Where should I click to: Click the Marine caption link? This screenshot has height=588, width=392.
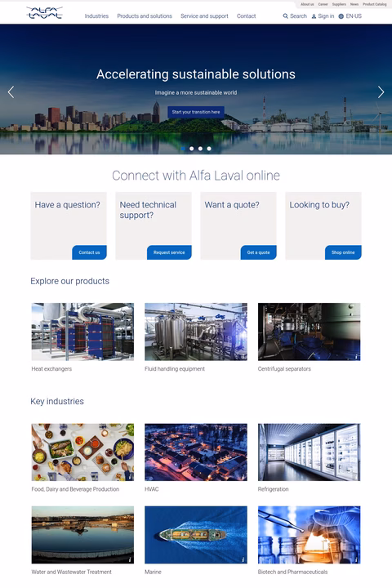click(153, 572)
